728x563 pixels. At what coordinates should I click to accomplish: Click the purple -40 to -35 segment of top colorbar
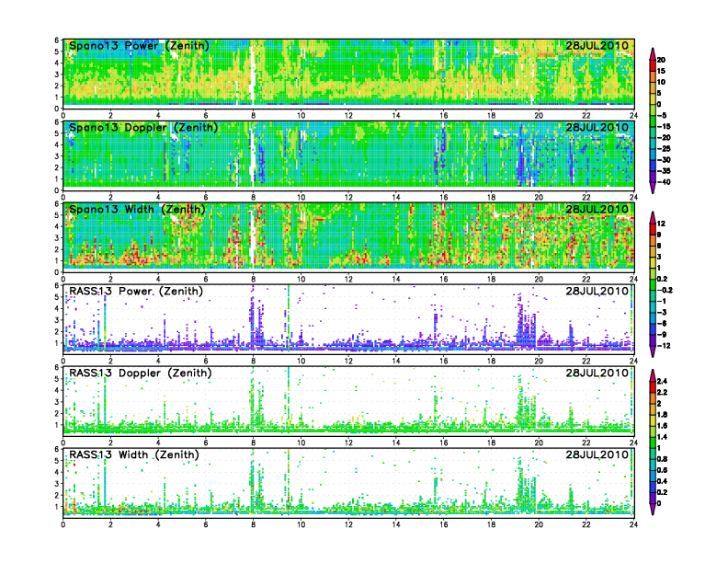tap(653, 177)
